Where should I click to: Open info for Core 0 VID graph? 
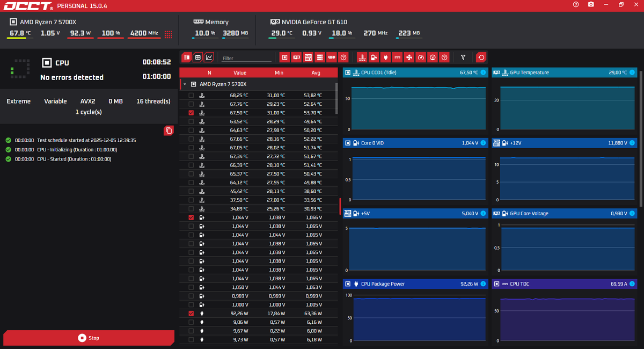pos(482,143)
